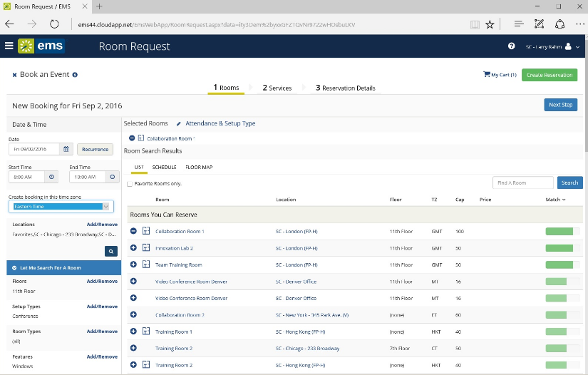The height and width of the screenshot is (375, 588).
Task: Sort results by Match column
Action: pyautogui.click(x=555, y=200)
